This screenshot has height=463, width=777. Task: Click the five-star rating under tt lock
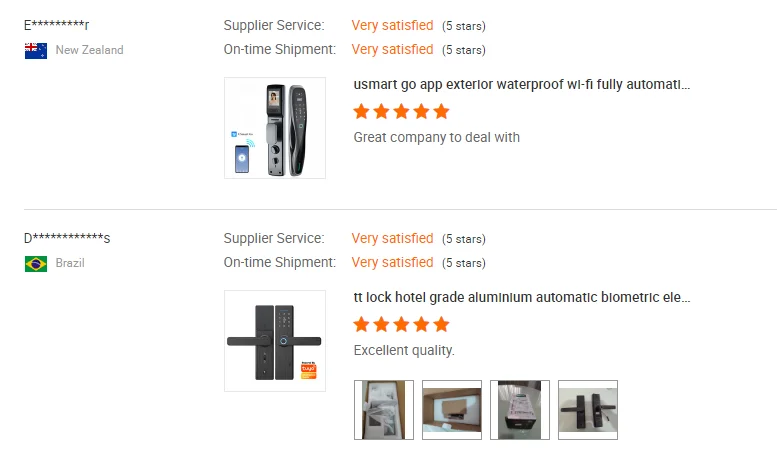[401, 324]
